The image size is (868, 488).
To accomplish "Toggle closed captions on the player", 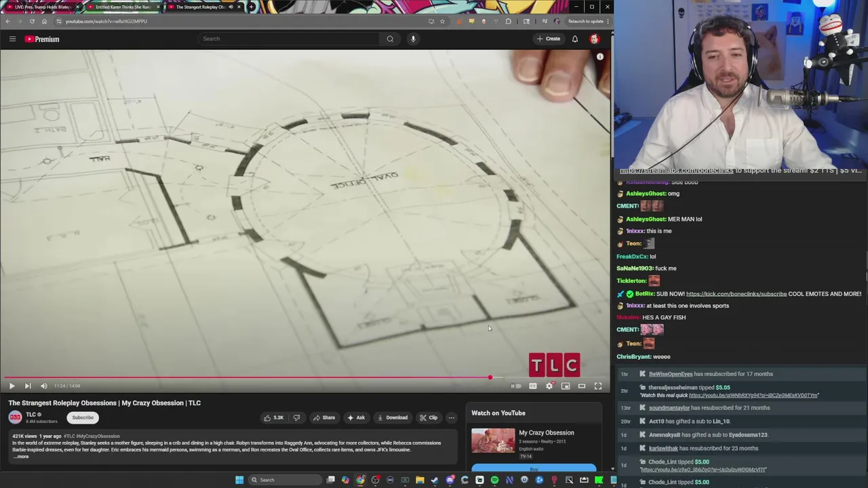I will [x=533, y=386].
